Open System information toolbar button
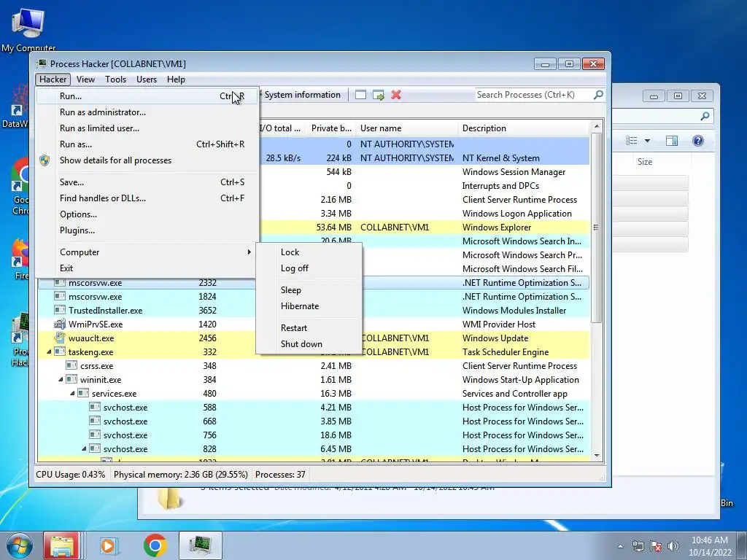The width and height of the screenshot is (747, 560). coord(302,95)
